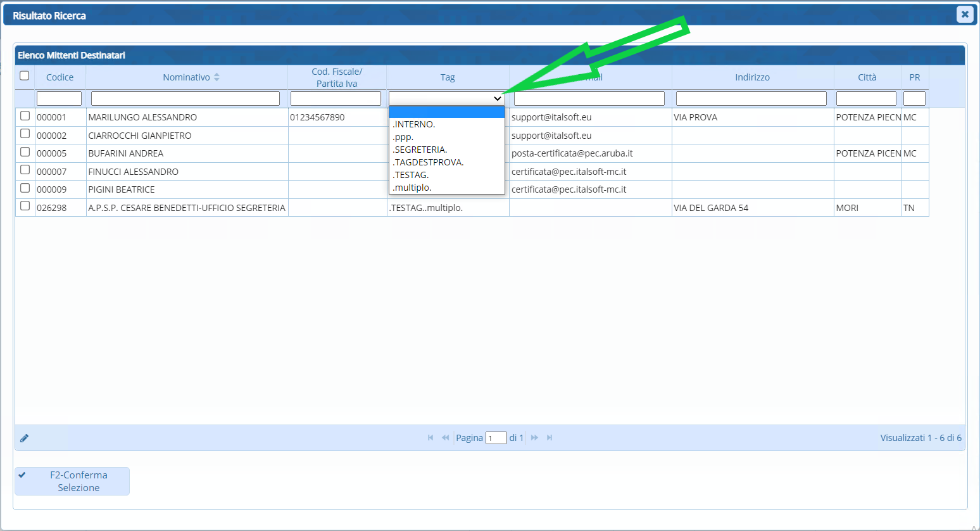Click the Nominativo sort arrows icon
This screenshot has width=980, height=531.
coord(217,77)
